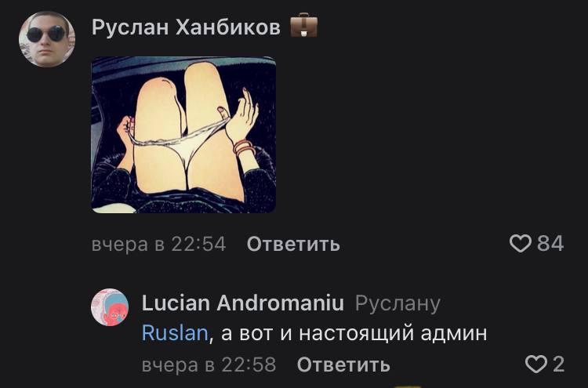This screenshot has height=388, width=588.
Task: Reply to the comment posted at 22:58
Action: coord(343,364)
